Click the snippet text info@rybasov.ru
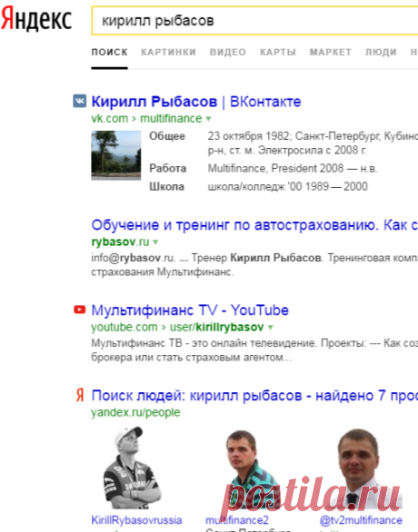The width and height of the screenshot is (418, 532). point(133,258)
